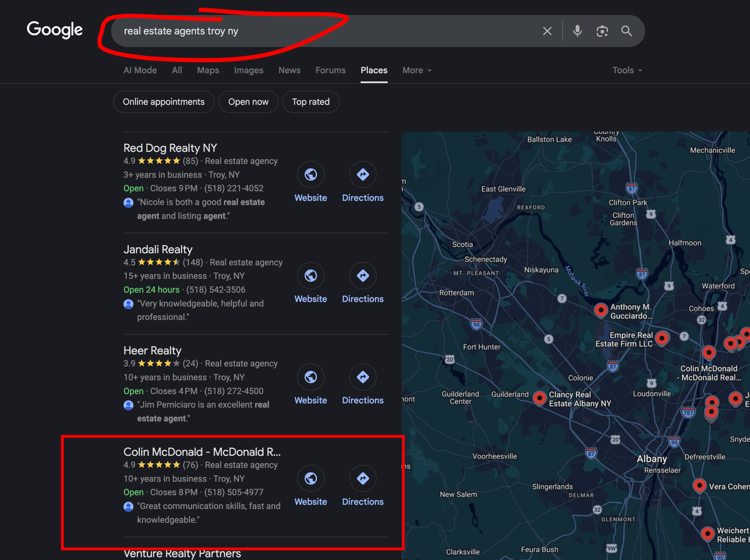
Task: Click Heer Realty 'Closes 4 PM' hours text
Action: click(174, 391)
